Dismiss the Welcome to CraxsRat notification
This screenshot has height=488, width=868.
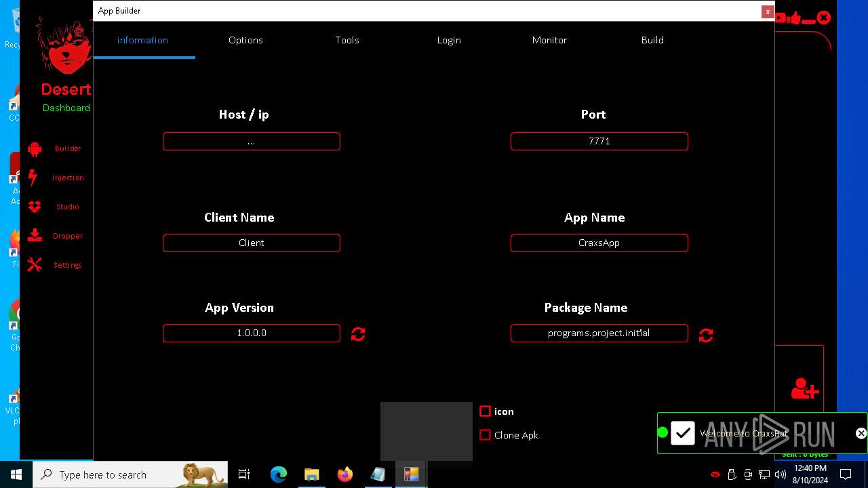(861, 433)
